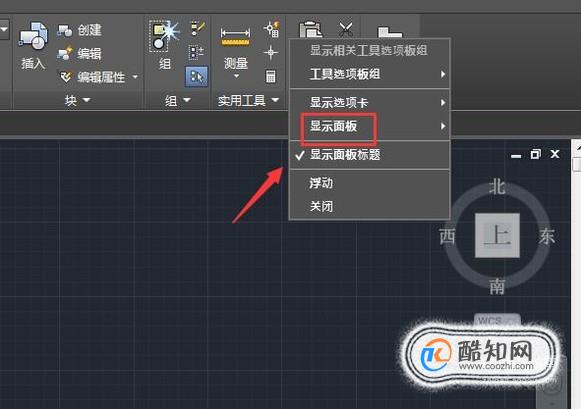
Task: Click the ID point crosshair icon
Action: coord(271,52)
